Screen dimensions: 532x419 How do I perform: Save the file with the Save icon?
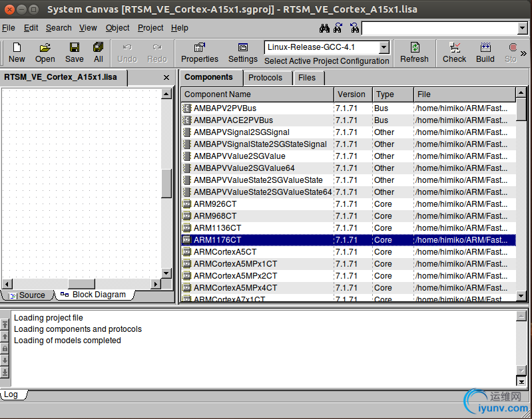(x=75, y=53)
